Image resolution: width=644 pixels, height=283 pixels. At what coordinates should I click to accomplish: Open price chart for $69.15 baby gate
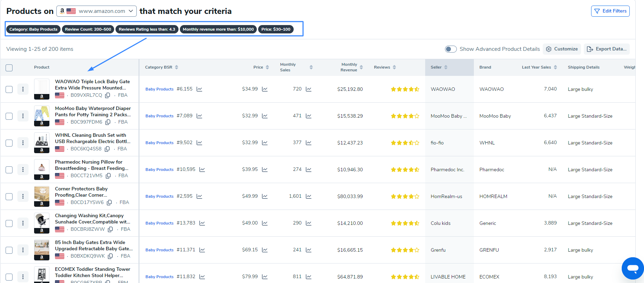(x=265, y=250)
